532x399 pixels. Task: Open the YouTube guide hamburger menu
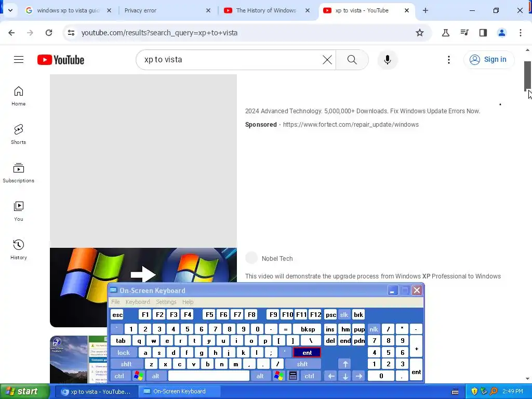click(19, 60)
